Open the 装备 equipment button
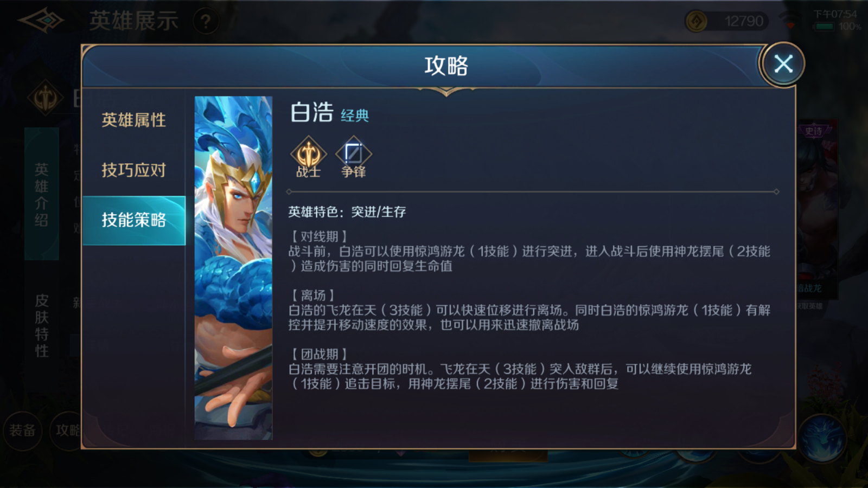 click(x=22, y=431)
